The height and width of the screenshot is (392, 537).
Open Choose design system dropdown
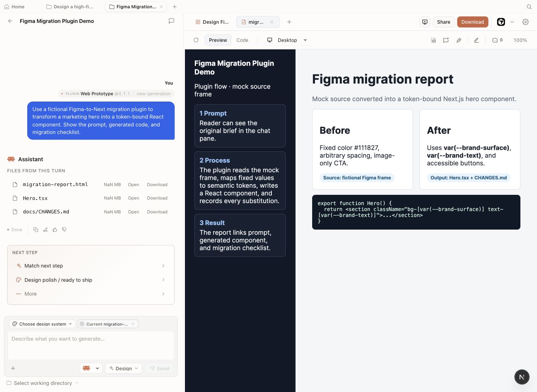(42, 324)
